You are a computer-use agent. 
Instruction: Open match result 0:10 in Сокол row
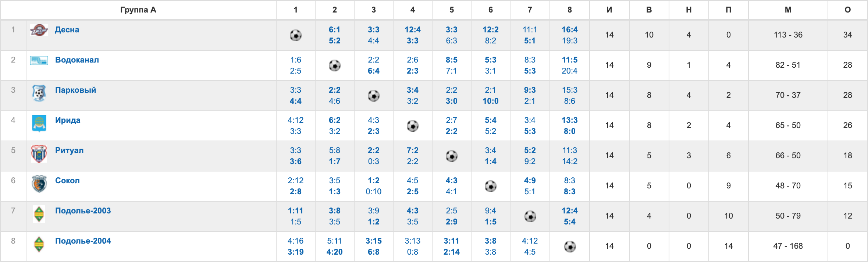374,192
